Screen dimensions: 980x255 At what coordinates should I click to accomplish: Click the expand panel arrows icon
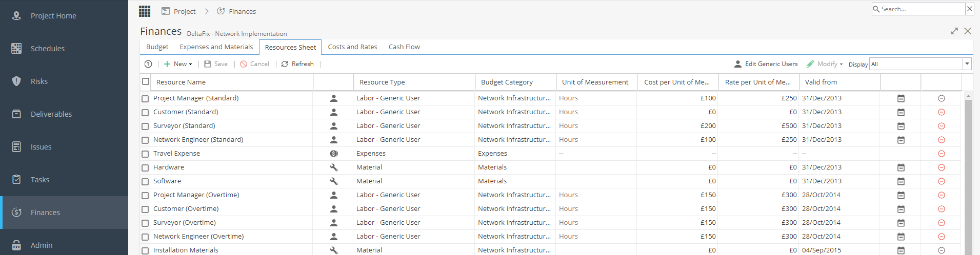[x=954, y=31]
